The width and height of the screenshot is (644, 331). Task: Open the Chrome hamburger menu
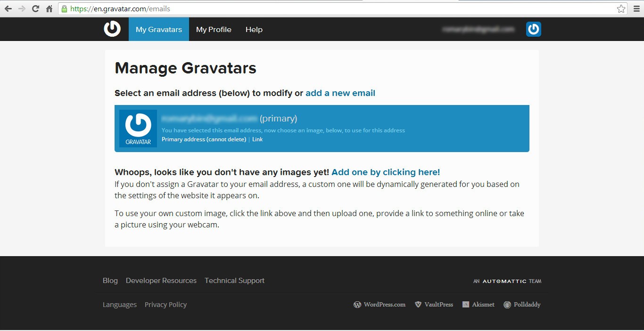point(636,8)
